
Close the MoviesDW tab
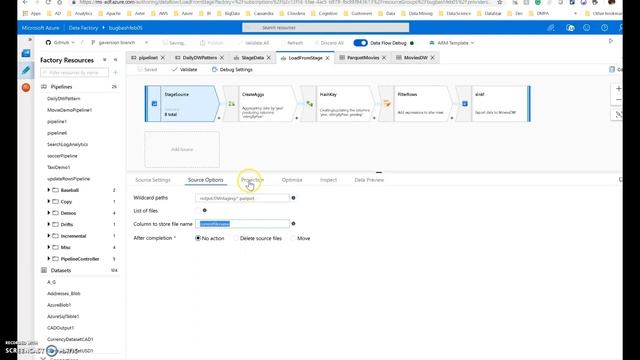point(433,58)
